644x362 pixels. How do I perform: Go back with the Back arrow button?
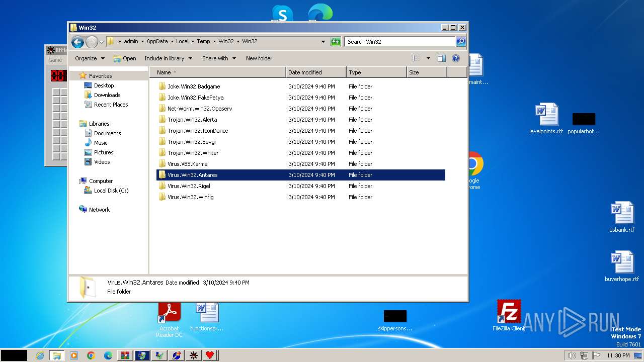point(77,42)
